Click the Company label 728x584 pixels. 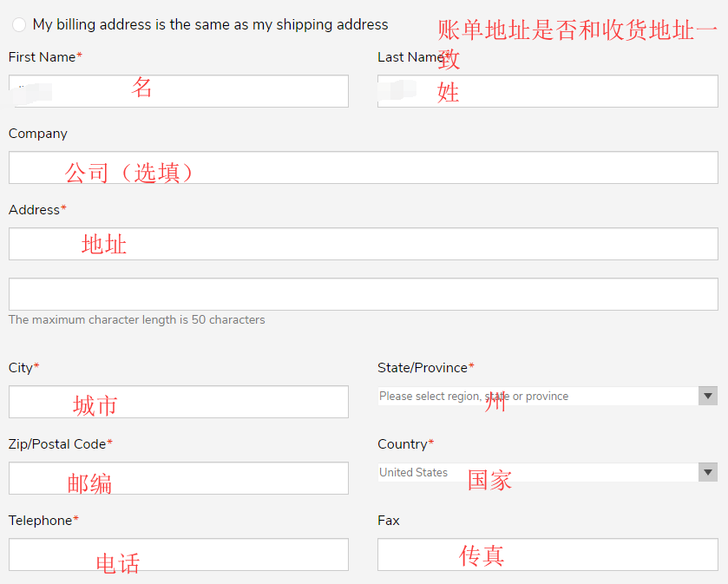[x=37, y=134]
